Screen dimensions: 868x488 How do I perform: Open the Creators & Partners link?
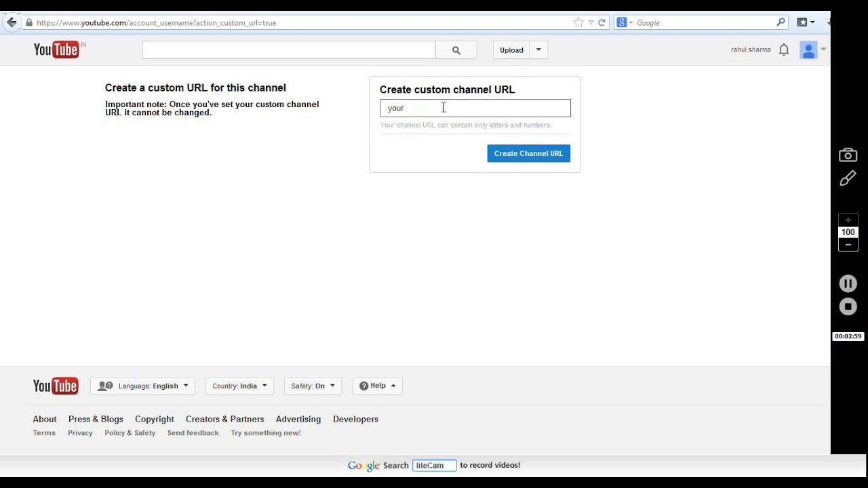pos(225,419)
